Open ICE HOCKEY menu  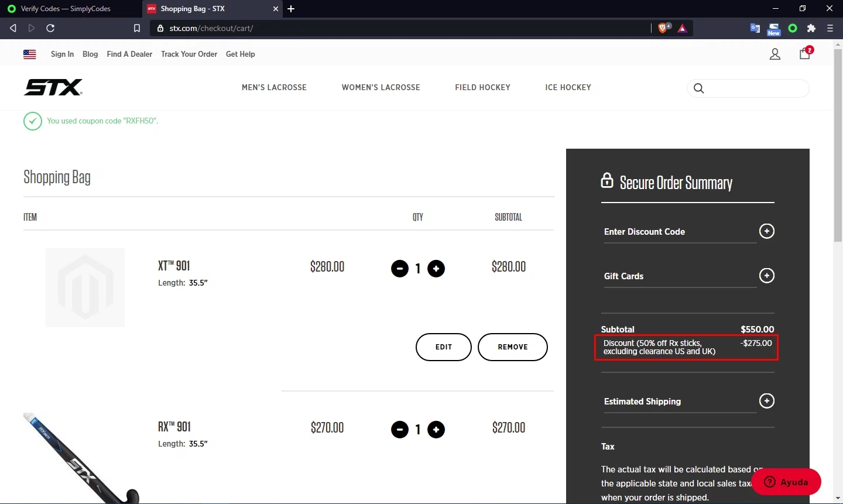click(x=568, y=88)
